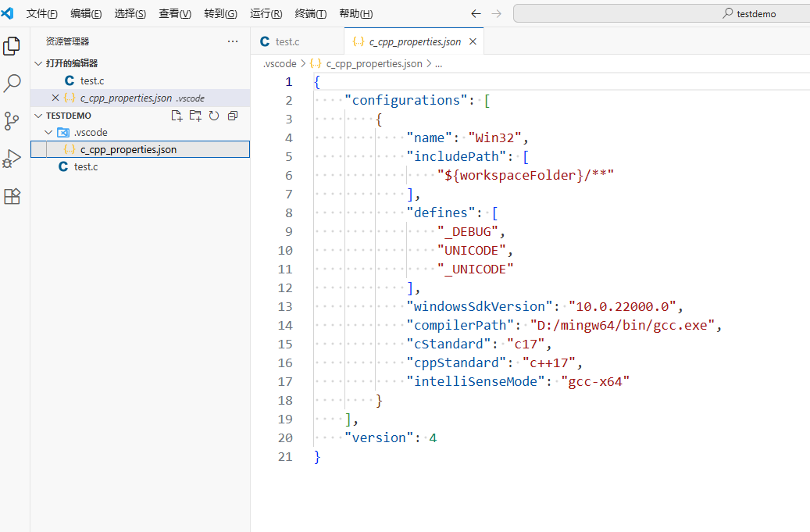Open the 运行(R) menu
Screen dimensions: 810x532
click(266, 14)
